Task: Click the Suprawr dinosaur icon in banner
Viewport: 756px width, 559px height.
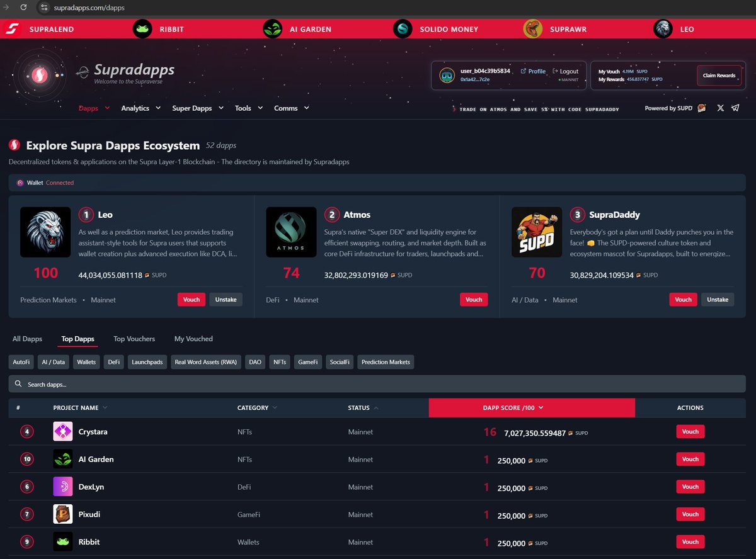Action: tap(533, 29)
